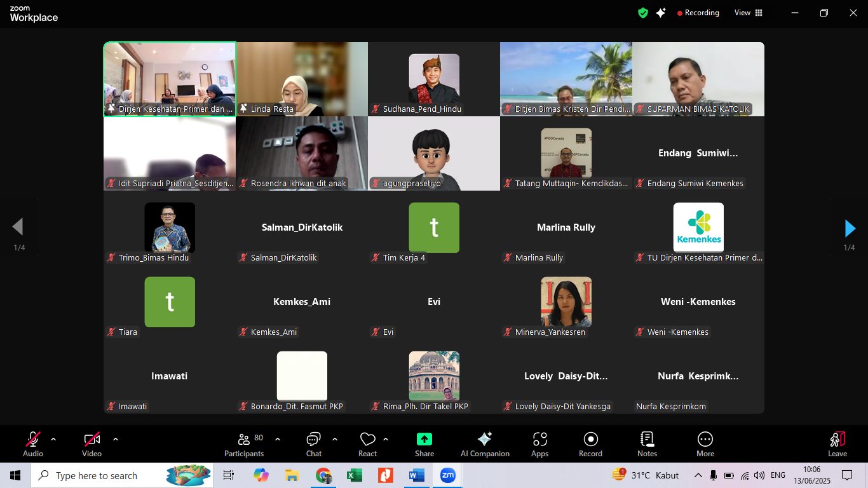The height and width of the screenshot is (488, 868).
Task: Go to next page of participants
Action: [850, 228]
